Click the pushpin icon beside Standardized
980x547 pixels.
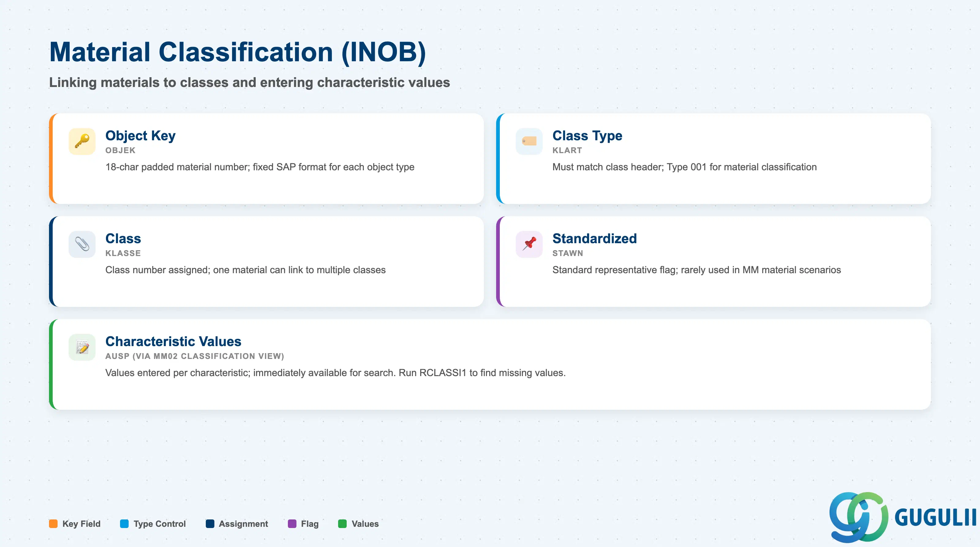tap(529, 244)
